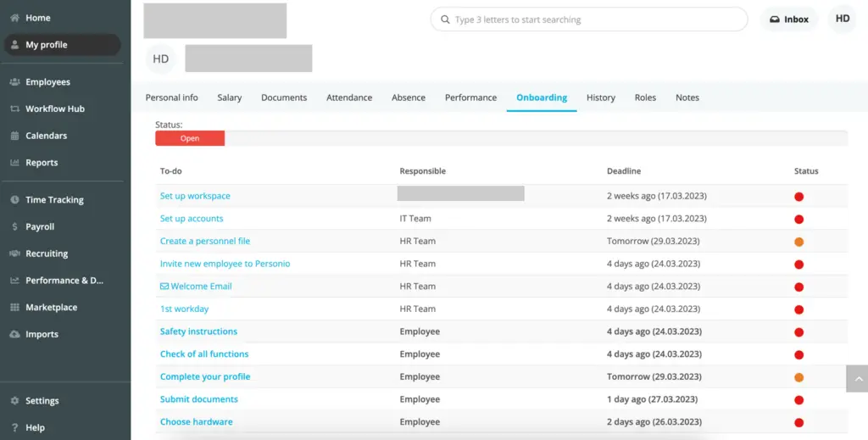The image size is (868, 440).
Task: Click the Home icon in sidebar
Action: [x=15, y=18]
